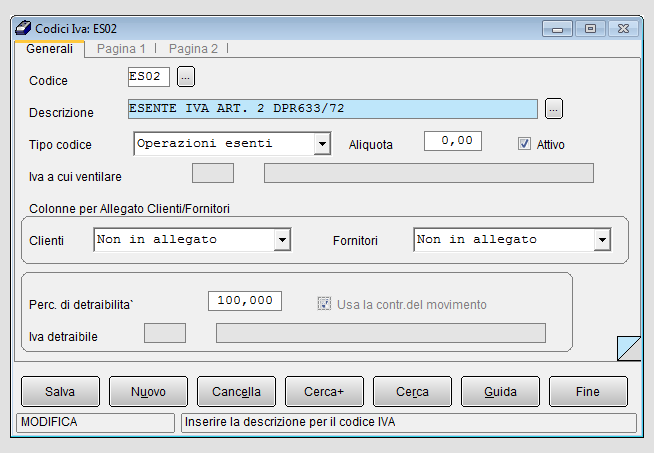Screen dimensions: 654x453
Task: Maximize the Codici Iva window
Action: click(x=590, y=29)
